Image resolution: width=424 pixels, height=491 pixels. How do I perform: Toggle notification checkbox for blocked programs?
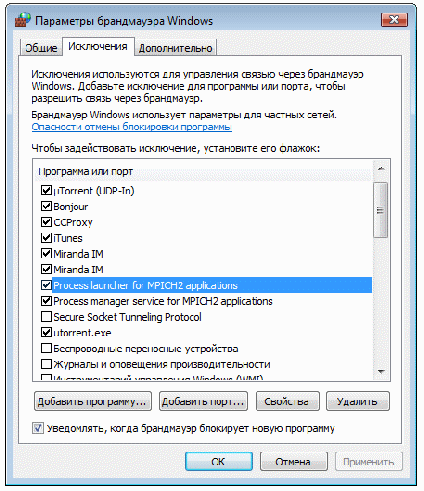pos(38,428)
